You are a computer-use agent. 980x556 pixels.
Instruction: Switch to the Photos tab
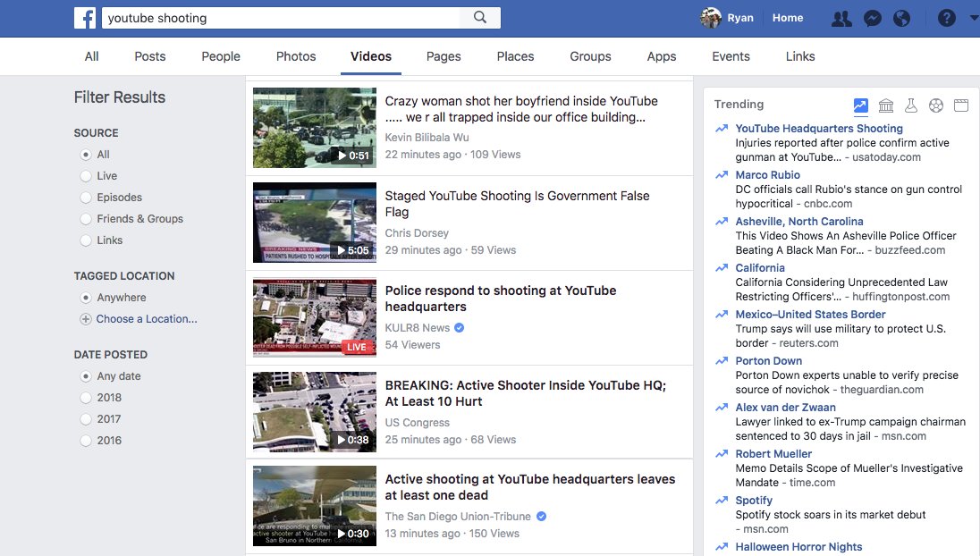pos(296,56)
